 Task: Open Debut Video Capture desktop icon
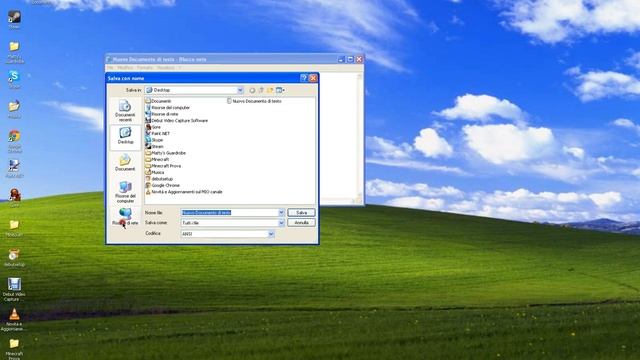pos(14,289)
